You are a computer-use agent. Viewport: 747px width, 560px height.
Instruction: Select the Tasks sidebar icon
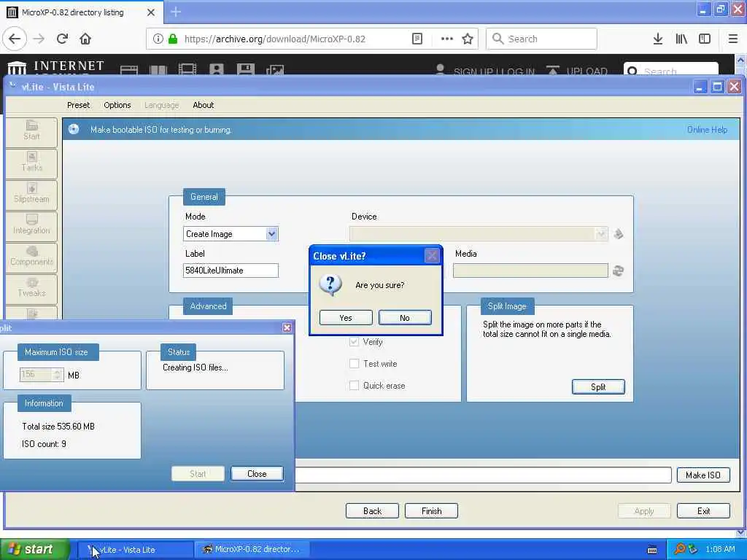point(31,163)
